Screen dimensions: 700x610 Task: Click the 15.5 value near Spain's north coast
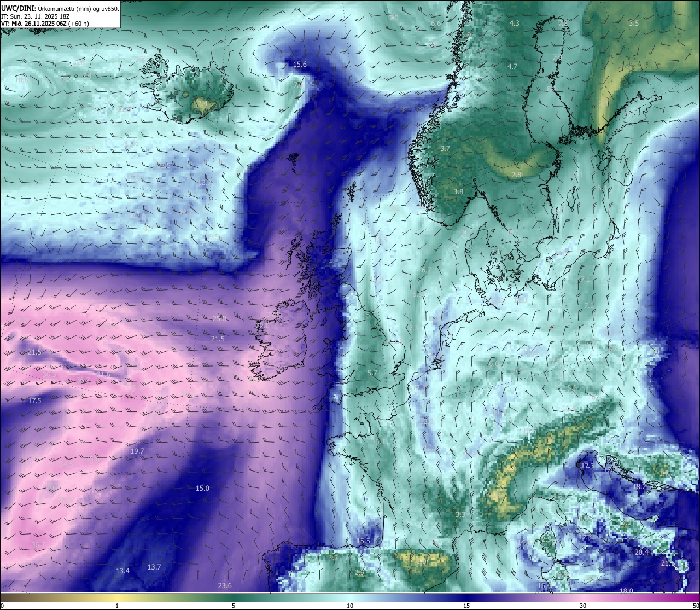coord(363,541)
